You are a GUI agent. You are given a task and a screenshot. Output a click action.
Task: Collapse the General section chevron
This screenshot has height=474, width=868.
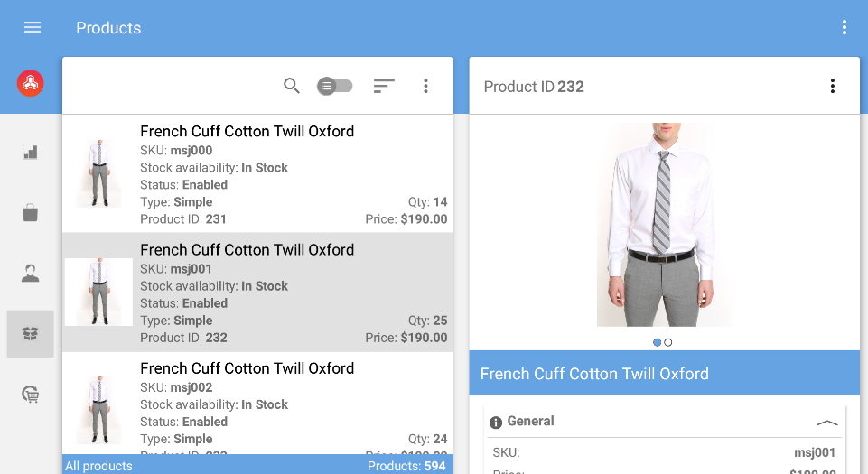click(x=827, y=423)
